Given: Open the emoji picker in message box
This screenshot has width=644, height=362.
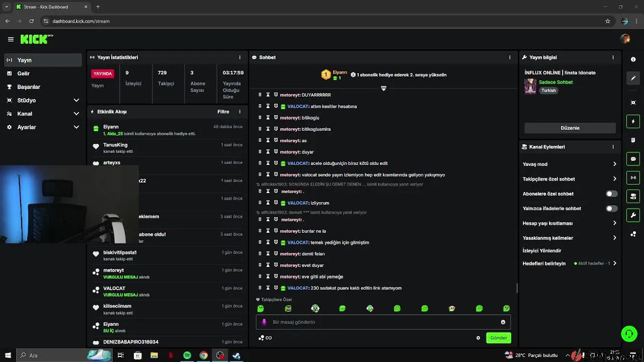Looking at the screenshot, I should tap(503, 322).
